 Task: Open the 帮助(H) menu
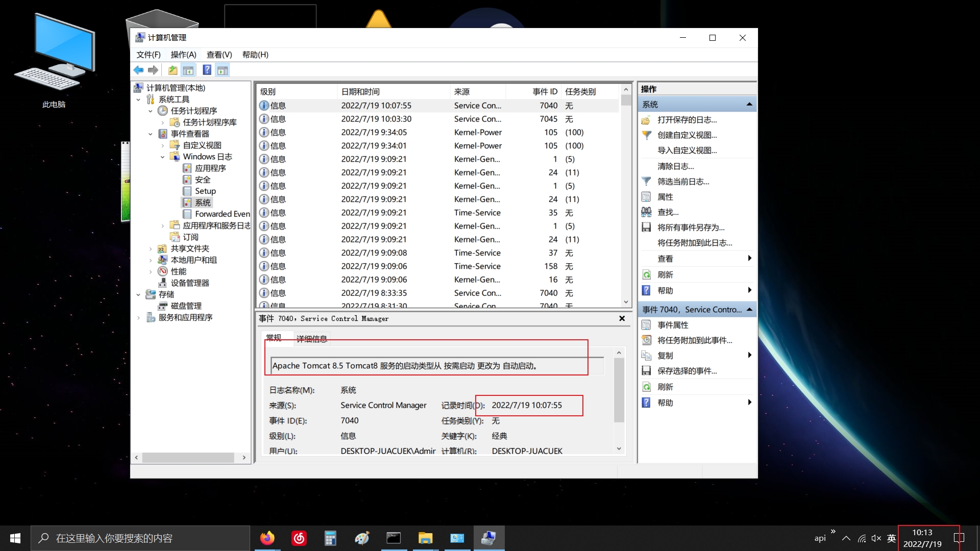point(255,55)
